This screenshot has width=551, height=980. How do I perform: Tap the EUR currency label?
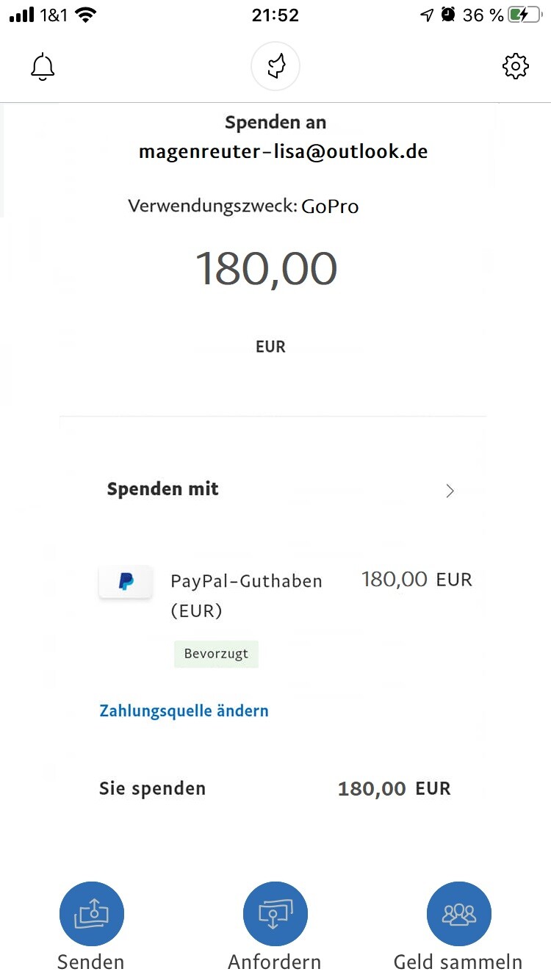click(270, 347)
